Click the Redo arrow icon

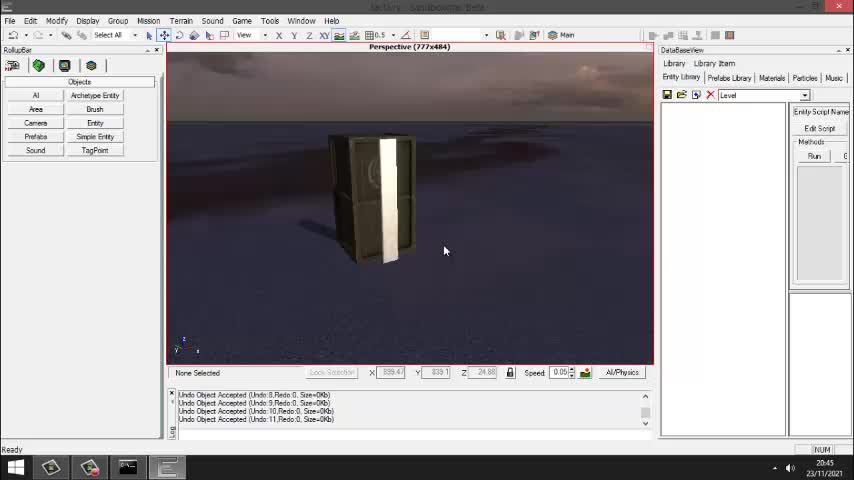(x=38, y=35)
